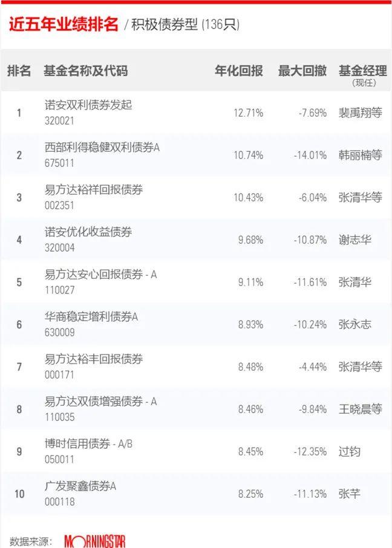
Task: Click the 基金经理 column header
Action: point(363,71)
